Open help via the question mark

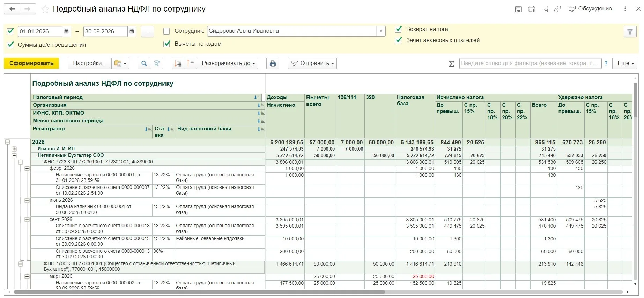coord(606,63)
